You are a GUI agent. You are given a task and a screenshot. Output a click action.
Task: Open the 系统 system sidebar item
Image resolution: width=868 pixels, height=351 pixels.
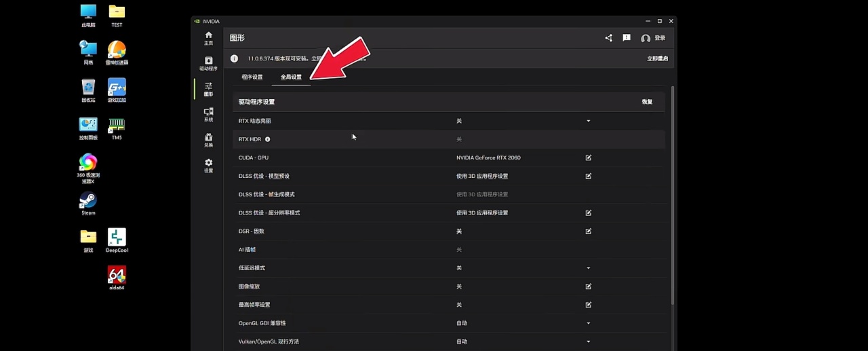click(208, 115)
